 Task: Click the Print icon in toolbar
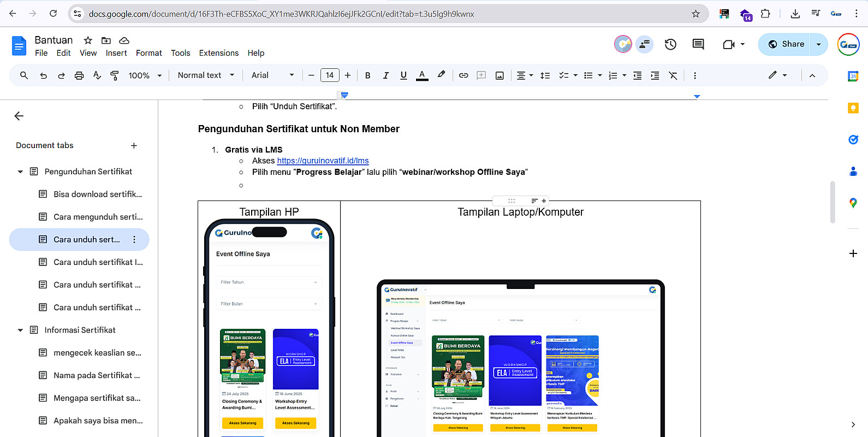click(79, 75)
